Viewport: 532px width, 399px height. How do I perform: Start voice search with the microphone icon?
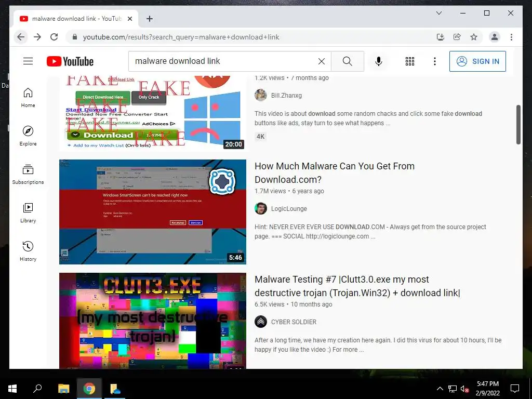click(379, 61)
